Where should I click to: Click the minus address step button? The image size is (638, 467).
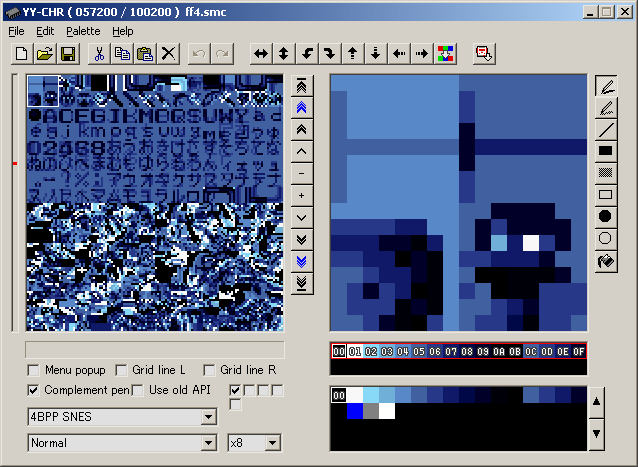302,174
